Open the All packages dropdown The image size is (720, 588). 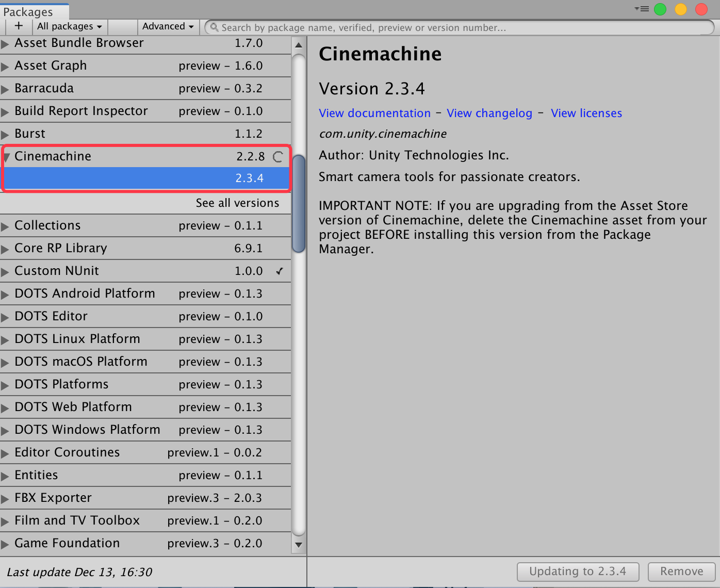click(x=70, y=26)
